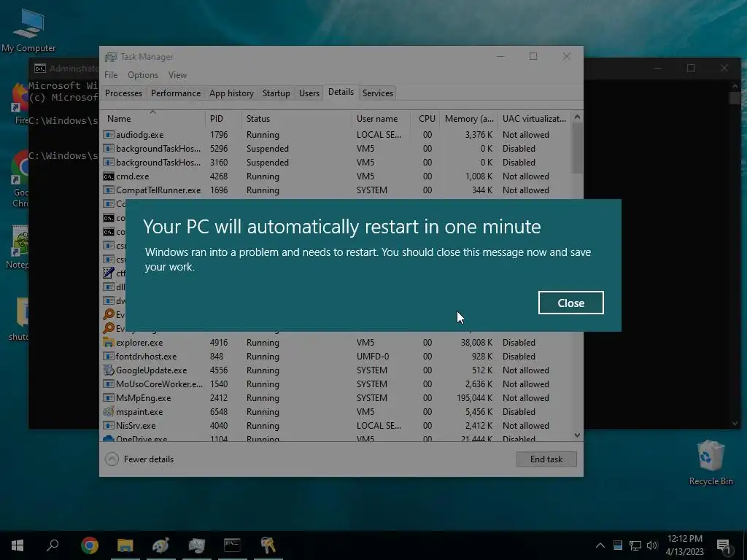Launch Chrome from the taskbar
The width and height of the screenshot is (747, 560).
pyautogui.click(x=90, y=545)
